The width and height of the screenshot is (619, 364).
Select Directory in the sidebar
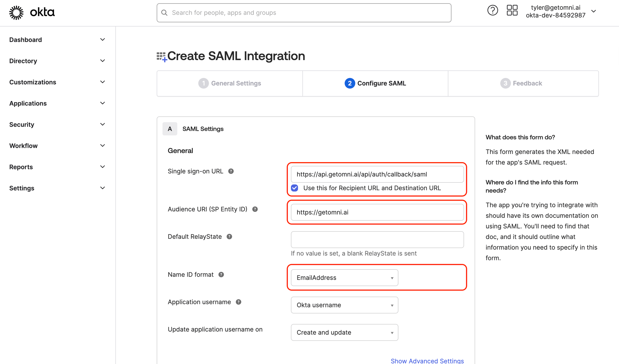(x=23, y=61)
